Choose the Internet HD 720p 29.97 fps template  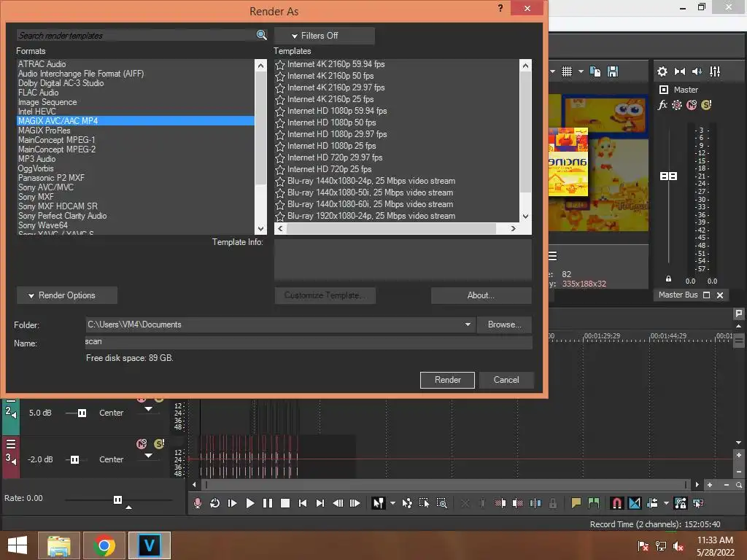pyautogui.click(x=335, y=157)
